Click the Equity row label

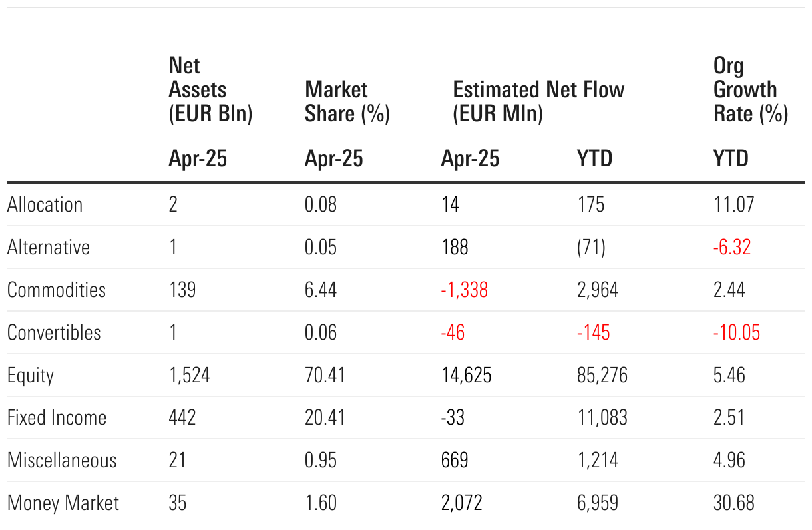point(31,376)
